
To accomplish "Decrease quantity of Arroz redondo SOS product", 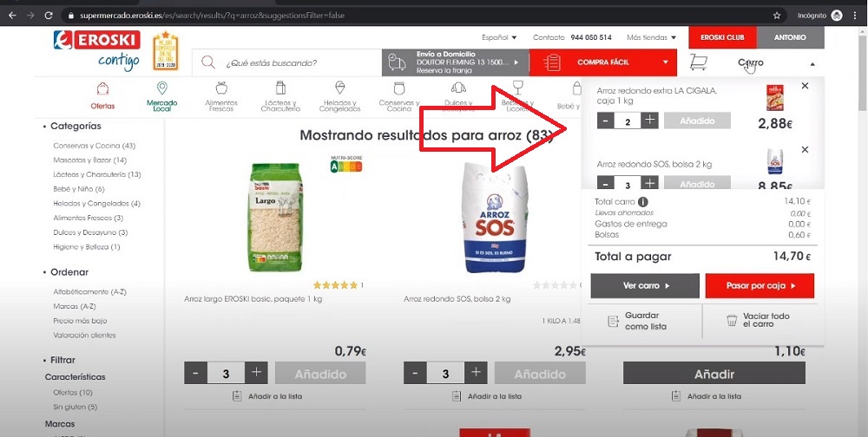I will pos(415,374).
